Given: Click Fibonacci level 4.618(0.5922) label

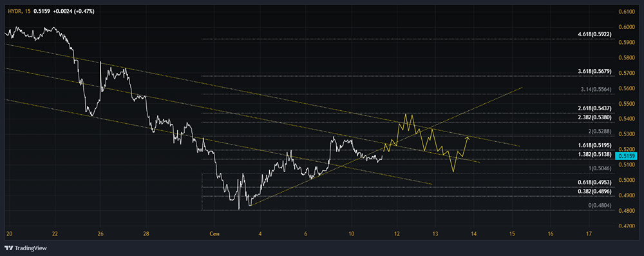Looking at the screenshot, I should (x=595, y=35).
